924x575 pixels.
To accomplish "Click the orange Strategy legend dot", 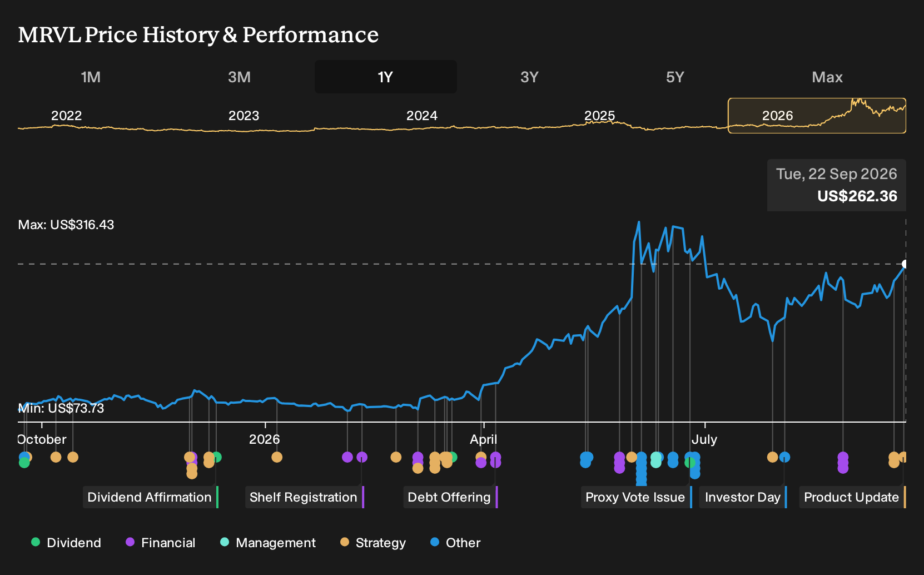I will click(345, 542).
